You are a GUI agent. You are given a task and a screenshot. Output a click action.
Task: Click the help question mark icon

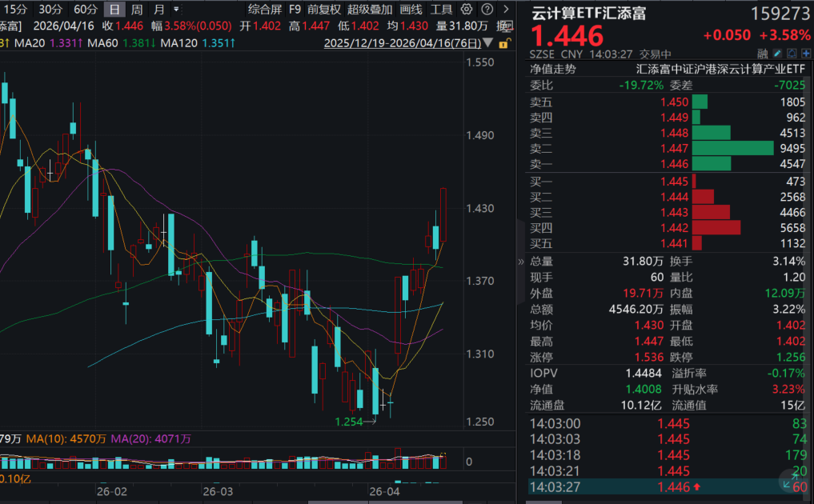click(487, 10)
